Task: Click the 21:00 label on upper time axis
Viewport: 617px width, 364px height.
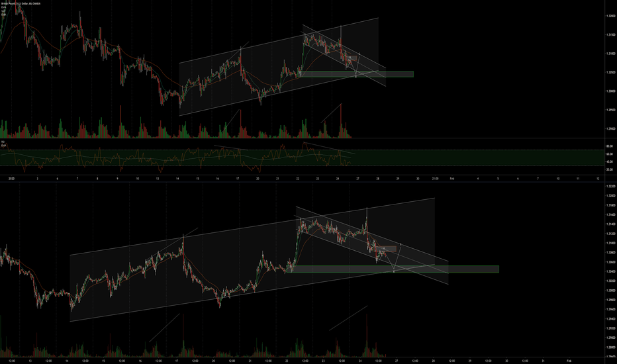Action: (x=434, y=179)
